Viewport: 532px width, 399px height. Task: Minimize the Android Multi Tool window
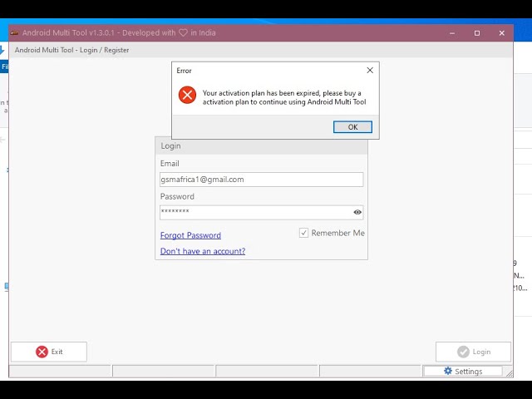click(x=452, y=33)
